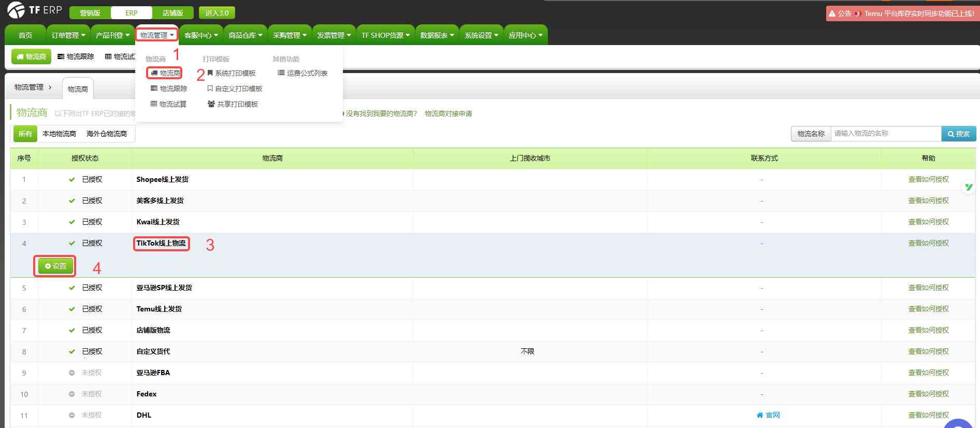Open 系统打印模板 from the print templates

[232, 73]
